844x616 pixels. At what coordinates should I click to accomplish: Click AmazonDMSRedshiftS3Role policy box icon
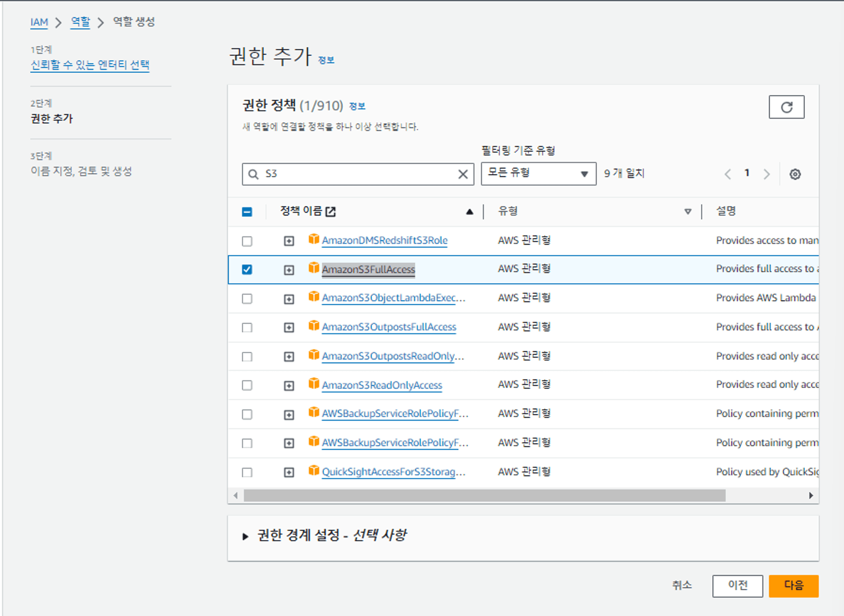click(x=314, y=239)
